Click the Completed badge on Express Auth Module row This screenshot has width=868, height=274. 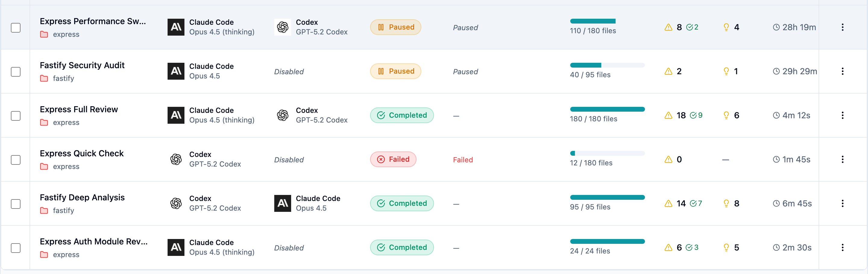pos(402,247)
